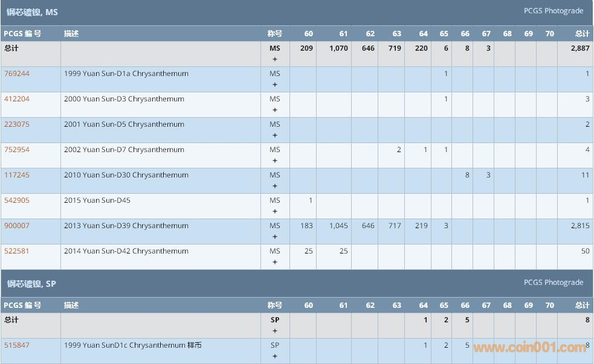The height and width of the screenshot is (364, 594).
Task: Select PCGS number 117245 link
Action: click(x=17, y=175)
